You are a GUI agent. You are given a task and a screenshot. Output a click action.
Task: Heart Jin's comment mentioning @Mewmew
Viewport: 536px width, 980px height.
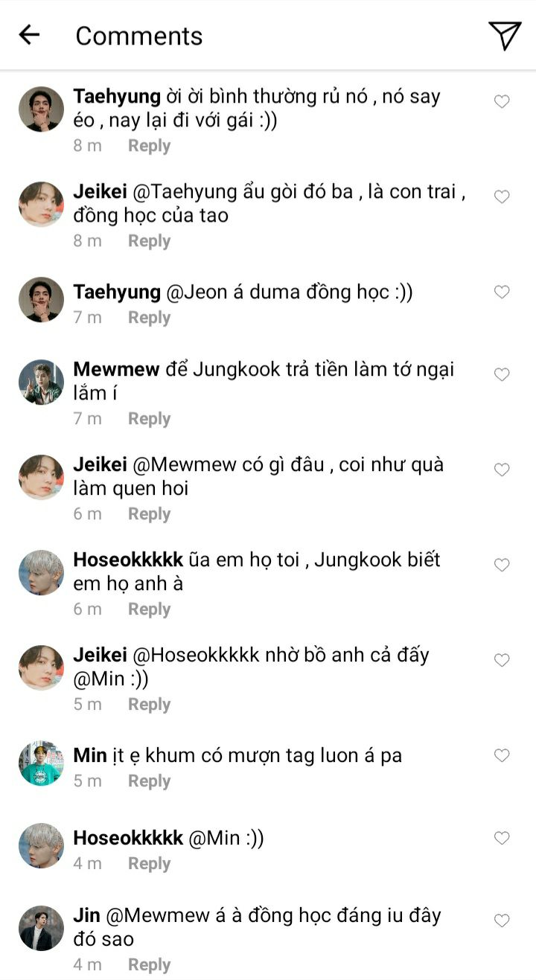pos(502,920)
